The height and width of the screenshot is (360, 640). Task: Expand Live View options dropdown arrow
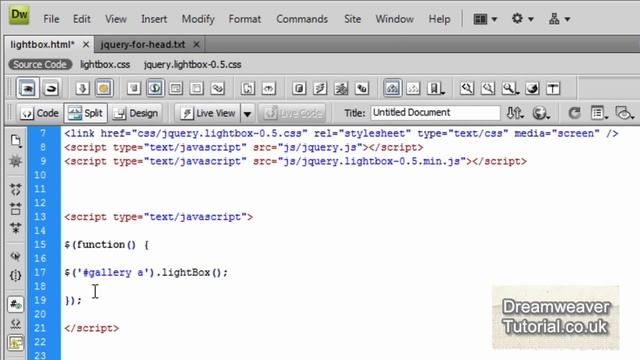(x=247, y=113)
